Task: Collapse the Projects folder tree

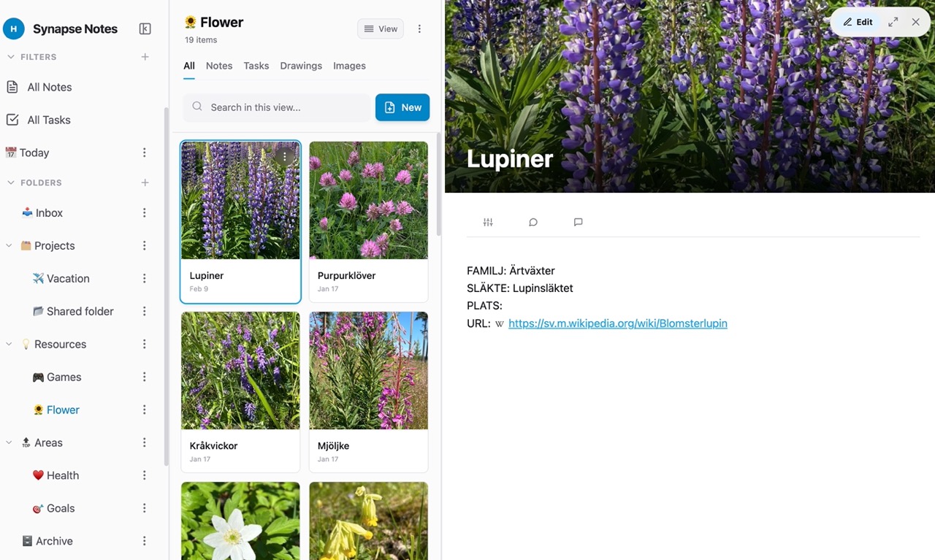Action: pos(9,246)
